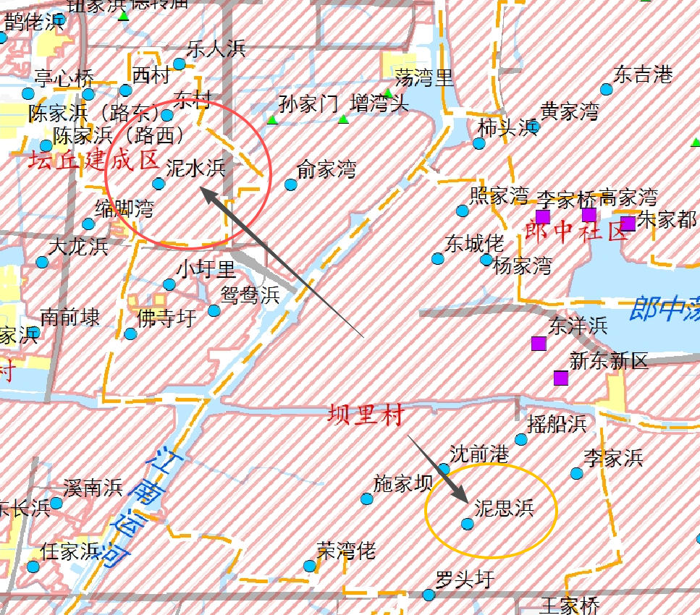Image resolution: width=700 pixels, height=615 pixels.
Task: Select the green triangle above 增湾头 label
Action: click(389, 93)
